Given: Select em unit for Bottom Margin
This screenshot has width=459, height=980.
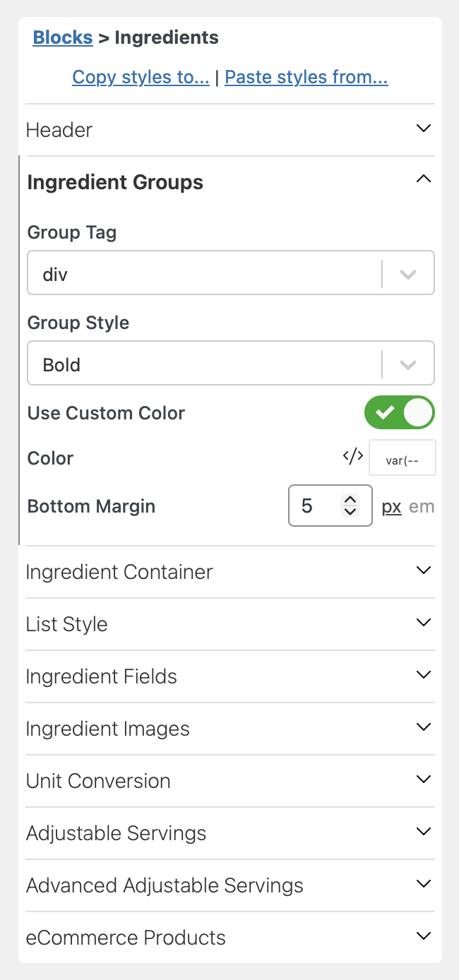Looking at the screenshot, I should 422,507.
